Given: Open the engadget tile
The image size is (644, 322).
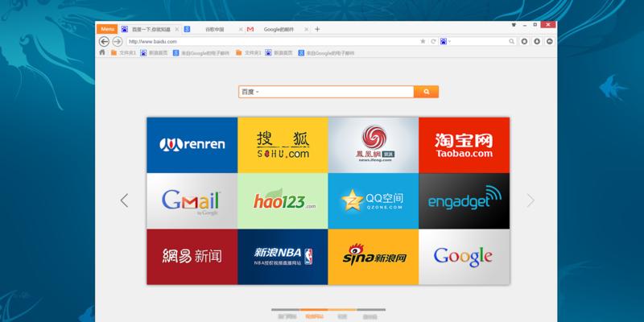Looking at the screenshot, I should 464,200.
